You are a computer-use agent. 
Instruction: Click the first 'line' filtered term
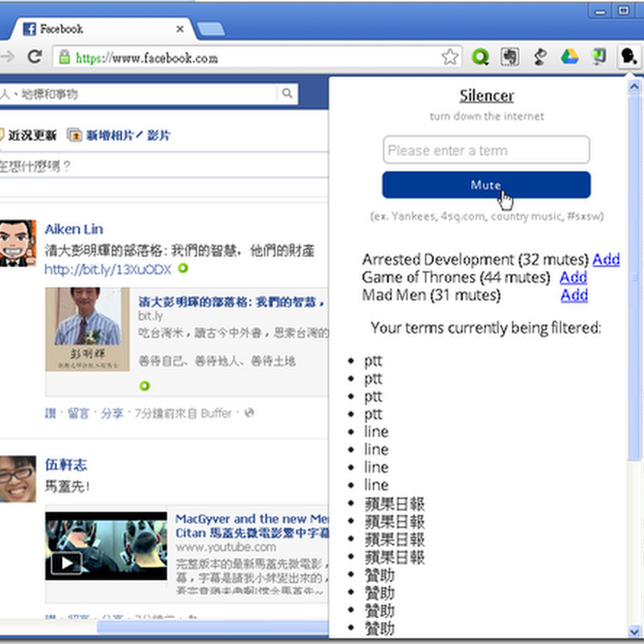point(376,431)
